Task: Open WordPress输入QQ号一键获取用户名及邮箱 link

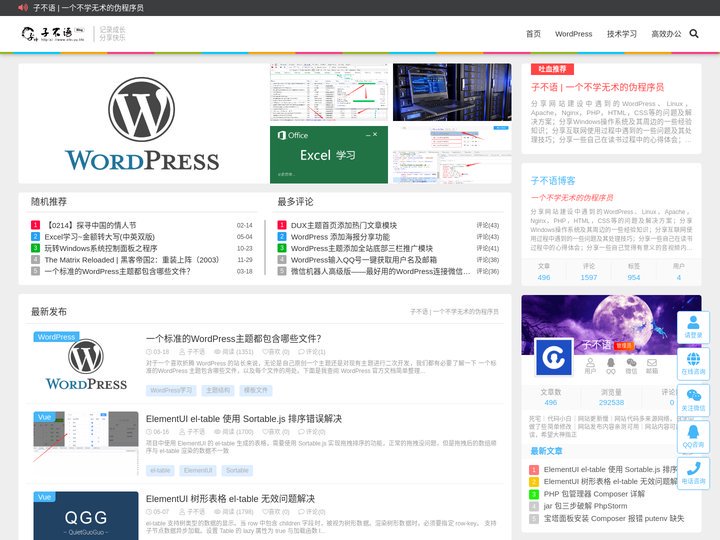Action: [364, 259]
